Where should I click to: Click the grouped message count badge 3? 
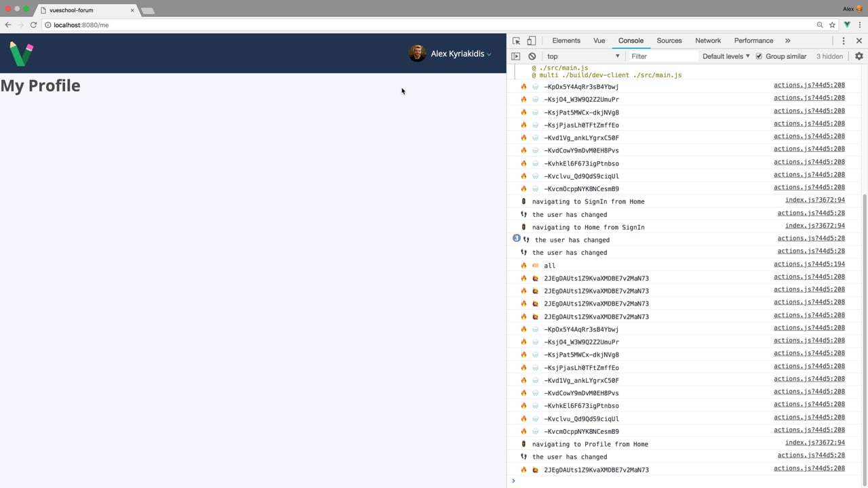pos(516,239)
